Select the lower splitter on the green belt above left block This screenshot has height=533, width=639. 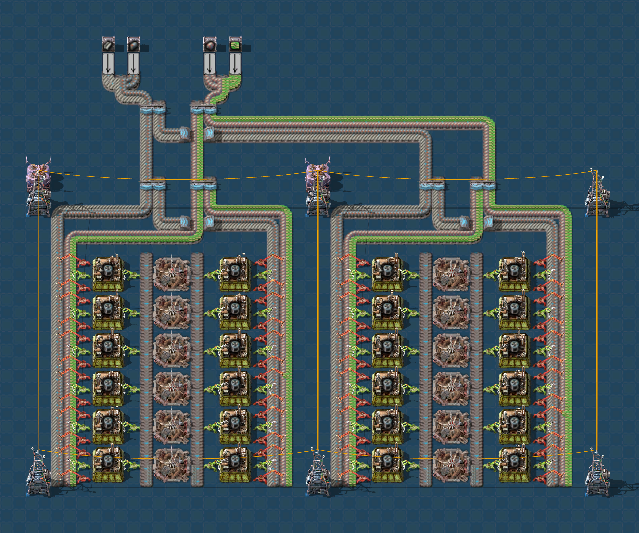[203, 185]
